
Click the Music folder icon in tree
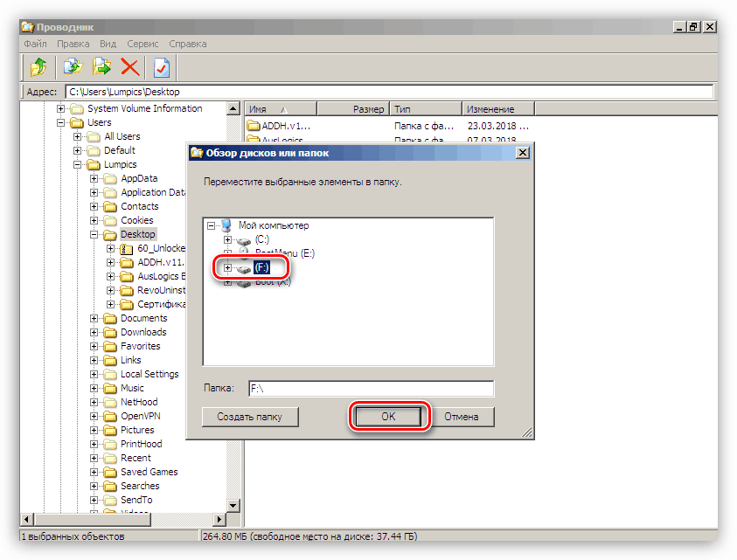point(110,389)
